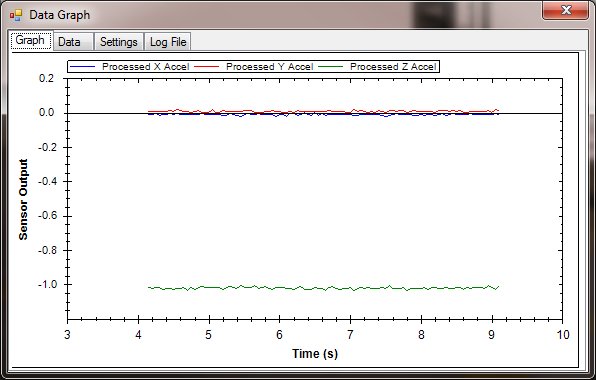Click the -1.0 y-axis label
Viewport: 596px width, 380px height.
[x=48, y=284]
